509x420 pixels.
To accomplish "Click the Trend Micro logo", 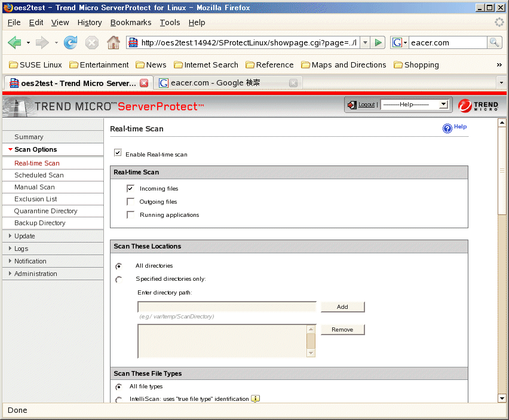I will pos(478,106).
